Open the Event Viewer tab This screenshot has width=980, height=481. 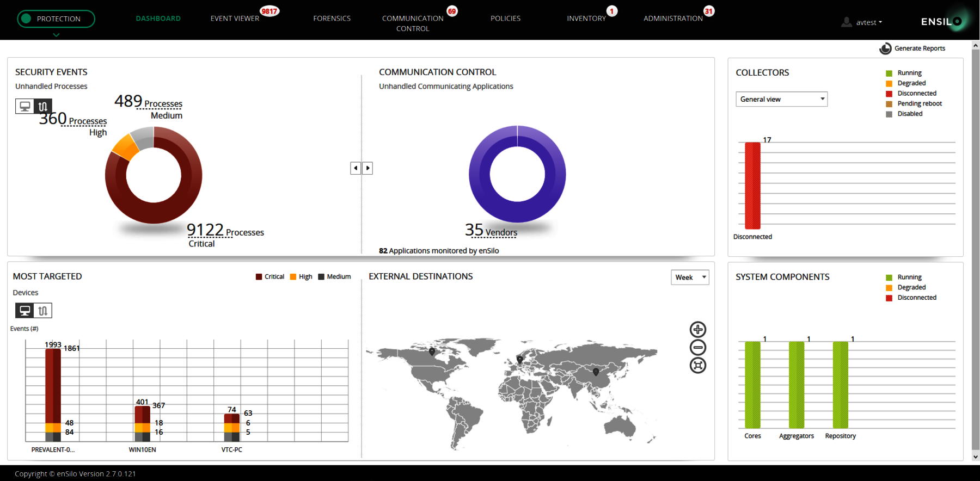click(x=235, y=18)
